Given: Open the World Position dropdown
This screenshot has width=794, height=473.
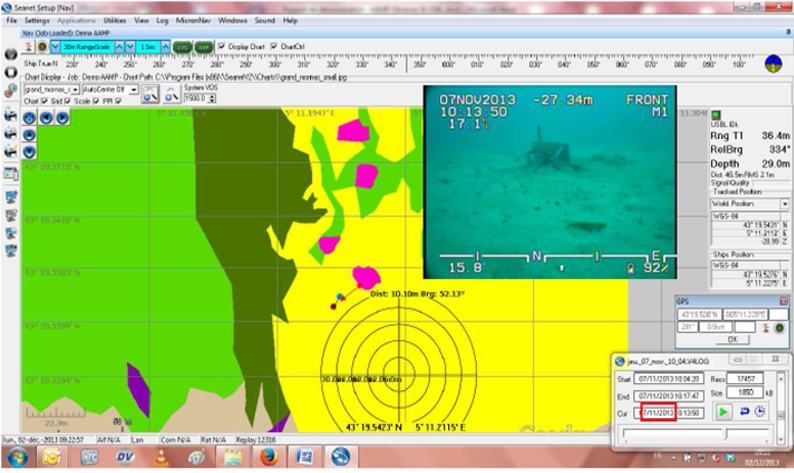Looking at the screenshot, I should click(x=784, y=204).
